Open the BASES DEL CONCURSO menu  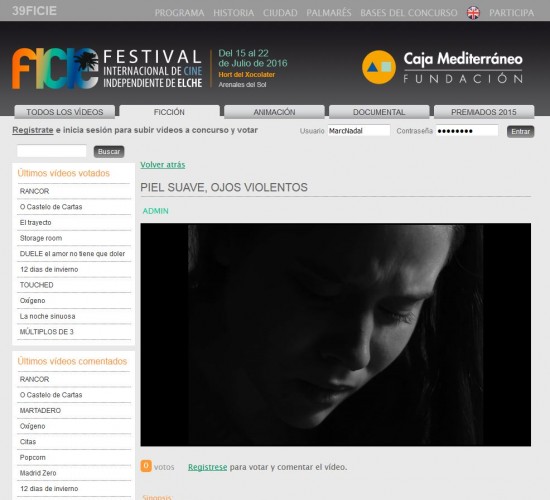click(x=409, y=13)
